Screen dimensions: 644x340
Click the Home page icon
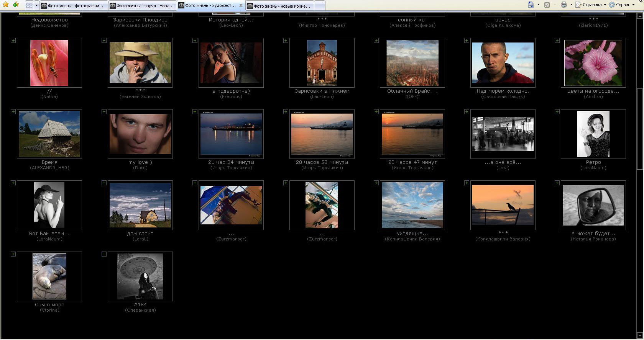tap(531, 5)
